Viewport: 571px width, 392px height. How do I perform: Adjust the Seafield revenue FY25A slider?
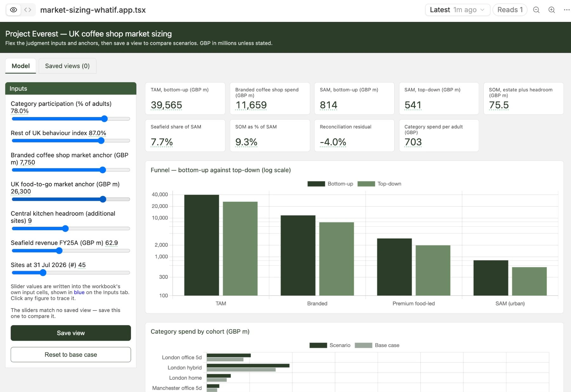click(x=71, y=251)
